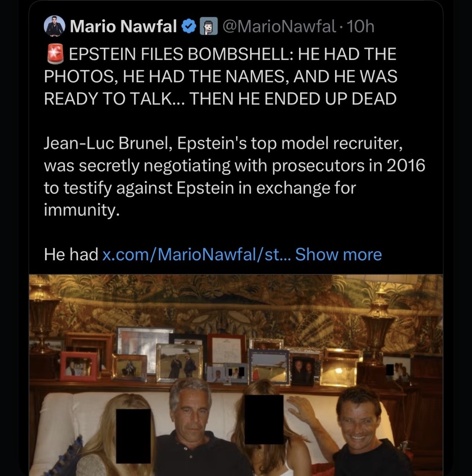
Task: Select the Mario Nawfal display name
Action: [x=123, y=26]
